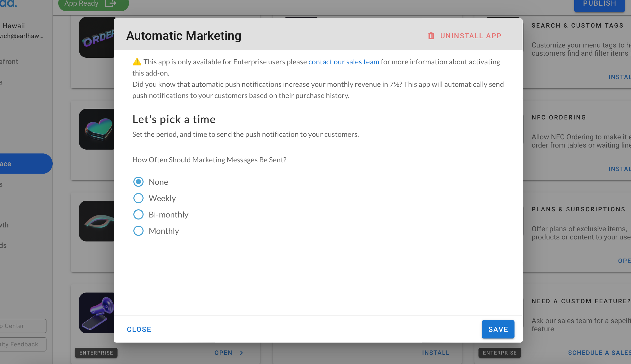Select Bi-monthly marketing frequency
The image size is (631, 364).
click(x=138, y=214)
